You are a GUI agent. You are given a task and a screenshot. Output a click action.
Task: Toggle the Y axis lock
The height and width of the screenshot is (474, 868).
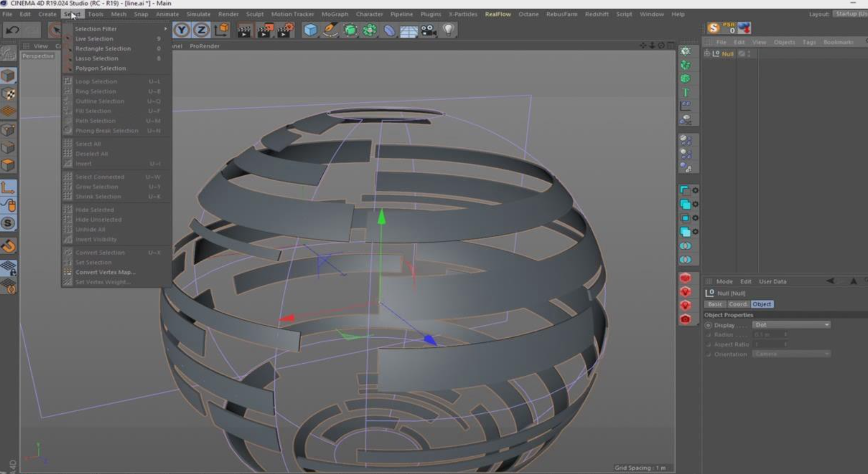click(x=181, y=30)
